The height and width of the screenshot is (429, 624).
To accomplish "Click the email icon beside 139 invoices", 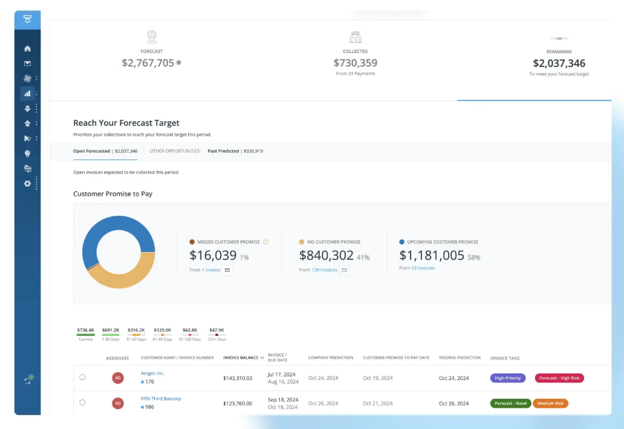I will click(x=344, y=270).
